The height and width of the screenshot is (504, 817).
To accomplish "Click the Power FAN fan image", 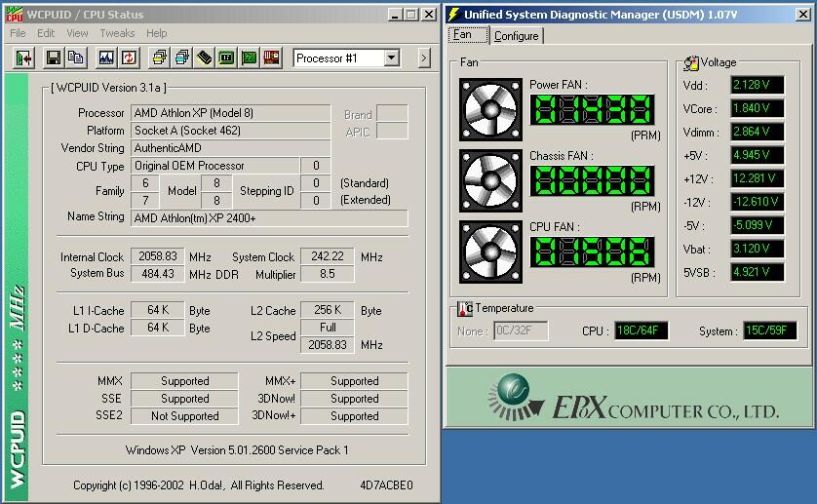I will (x=490, y=109).
